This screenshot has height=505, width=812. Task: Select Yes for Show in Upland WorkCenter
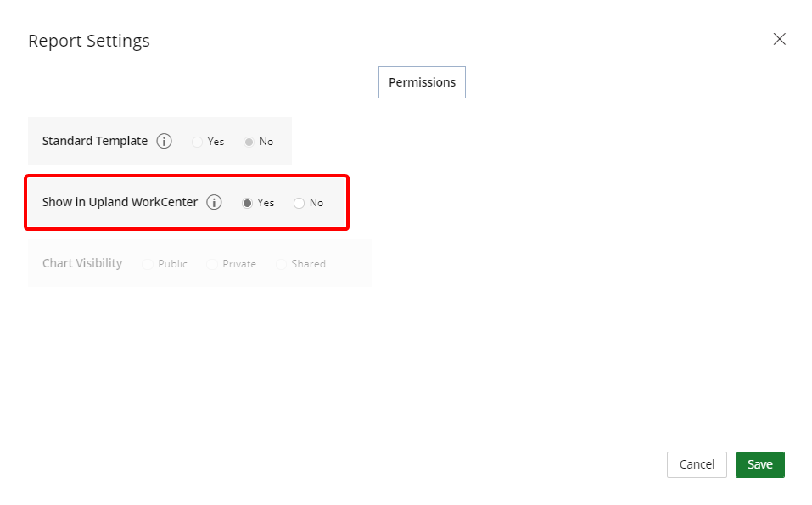click(247, 203)
